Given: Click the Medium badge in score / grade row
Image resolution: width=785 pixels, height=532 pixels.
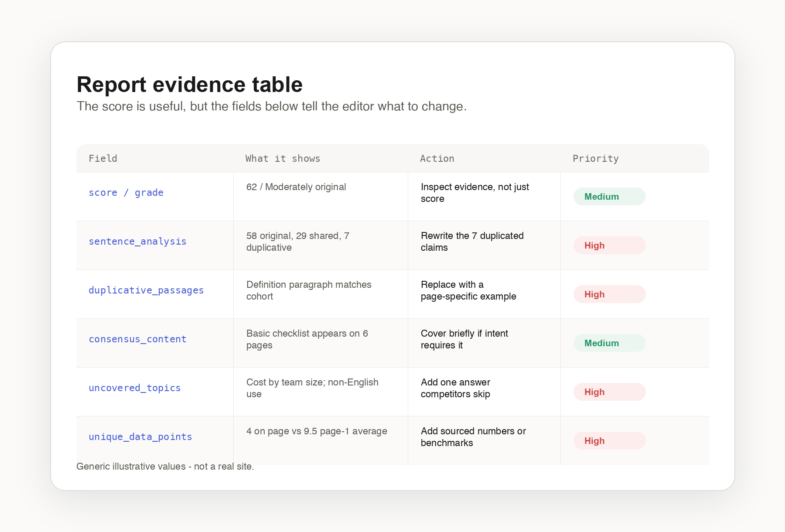Looking at the screenshot, I should (x=609, y=197).
